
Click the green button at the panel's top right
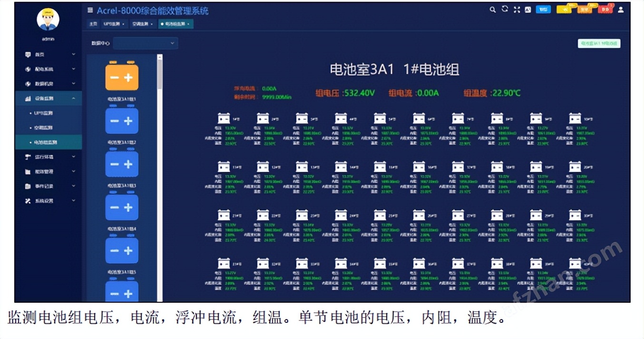pyautogui.click(x=599, y=43)
